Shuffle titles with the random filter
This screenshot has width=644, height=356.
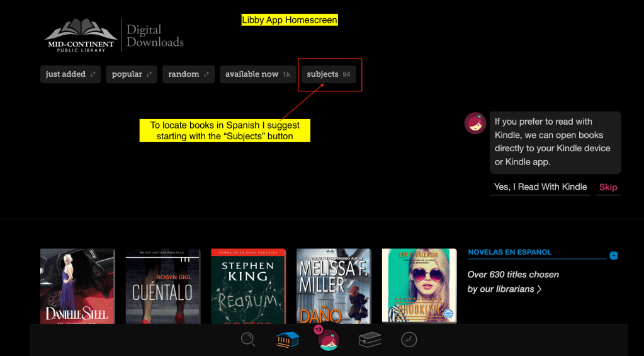coord(188,74)
